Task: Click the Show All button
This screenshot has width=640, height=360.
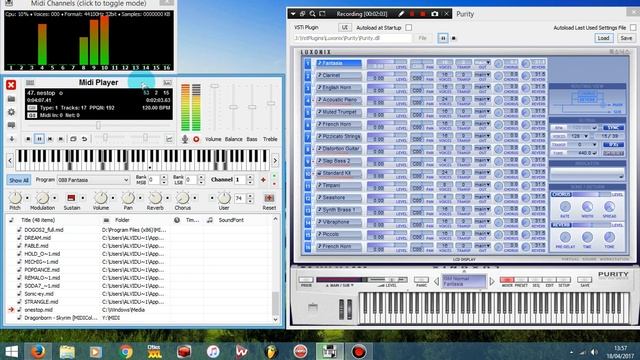Action: pyautogui.click(x=19, y=180)
